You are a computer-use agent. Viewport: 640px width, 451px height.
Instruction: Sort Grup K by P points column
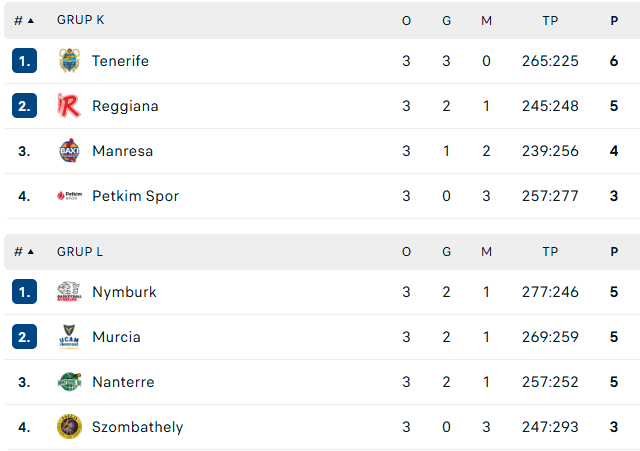pyautogui.click(x=614, y=20)
